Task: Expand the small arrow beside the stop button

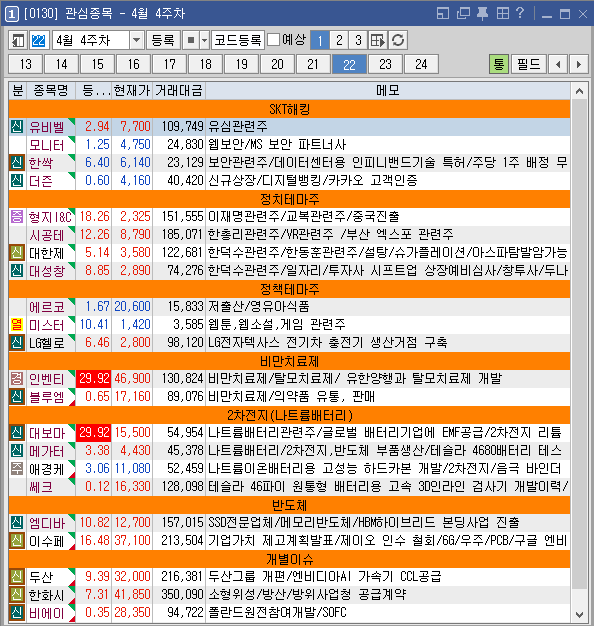Action: [204, 40]
